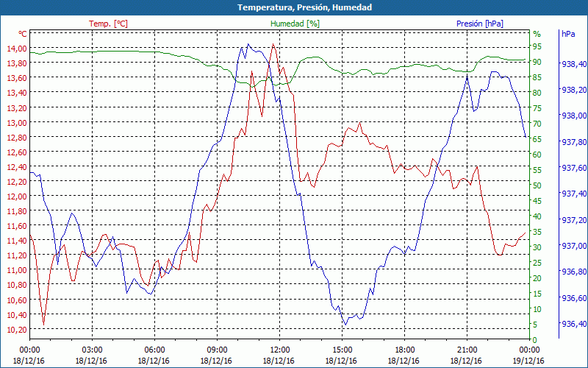Click the '25' humidity axis value
This screenshot has width=588, height=368.
tap(537, 263)
